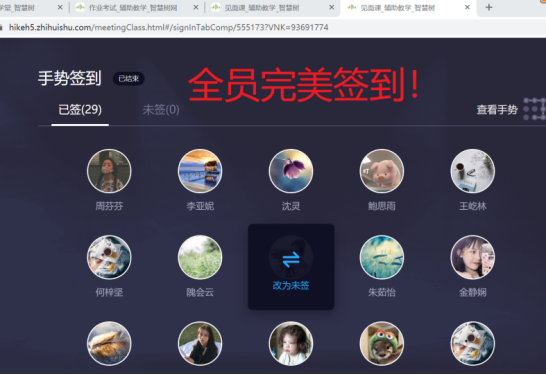Viewport: 546px width, 375px height.
Task: Select 李亚妮's sunset pier avatar
Action: [200, 171]
